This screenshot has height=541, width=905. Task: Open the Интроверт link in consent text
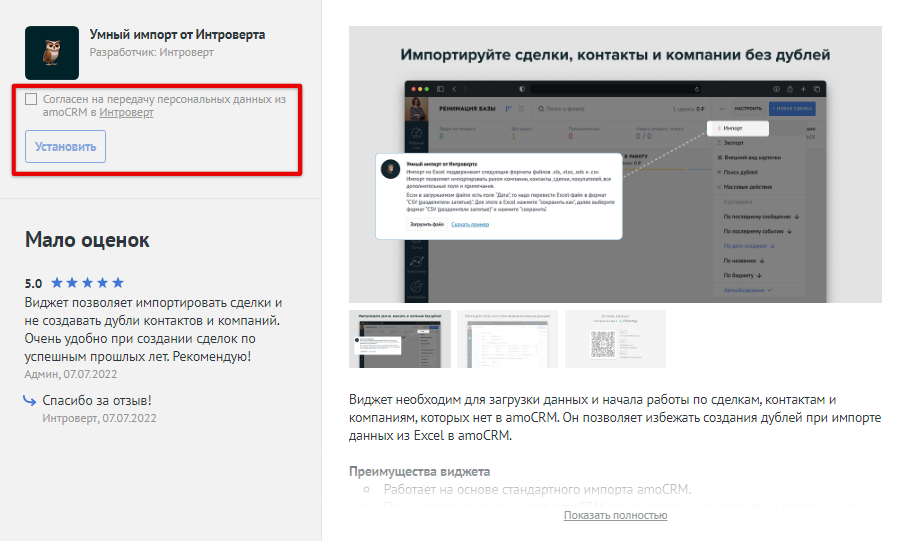(126, 112)
